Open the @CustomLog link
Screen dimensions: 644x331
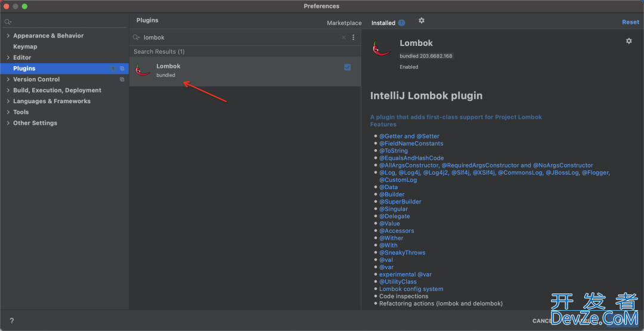click(398, 180)
